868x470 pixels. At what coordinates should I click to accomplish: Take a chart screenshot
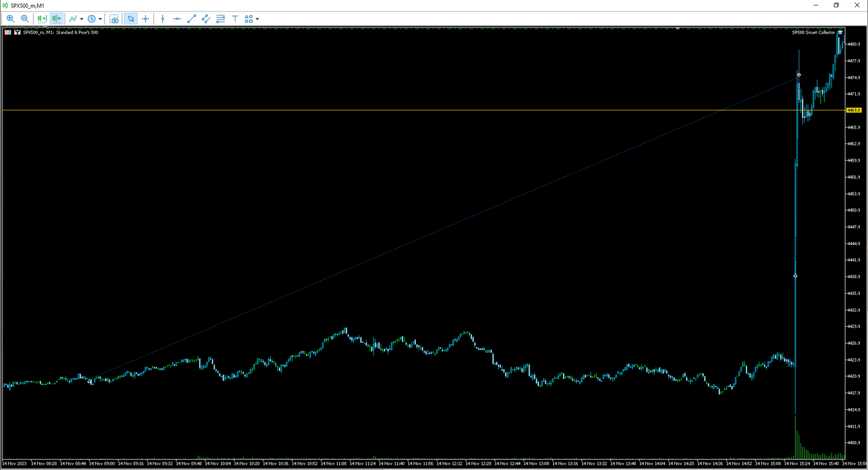point(114,19)
